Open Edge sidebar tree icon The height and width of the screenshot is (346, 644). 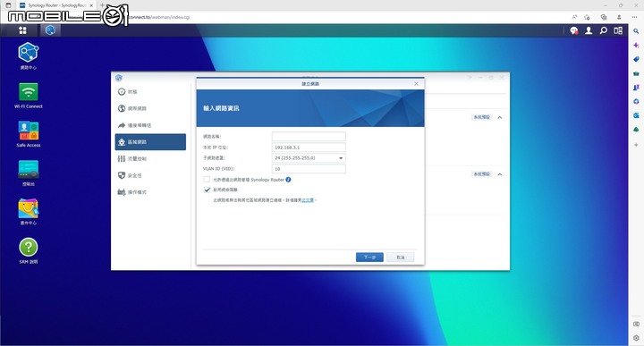click(x=636, y=130)
